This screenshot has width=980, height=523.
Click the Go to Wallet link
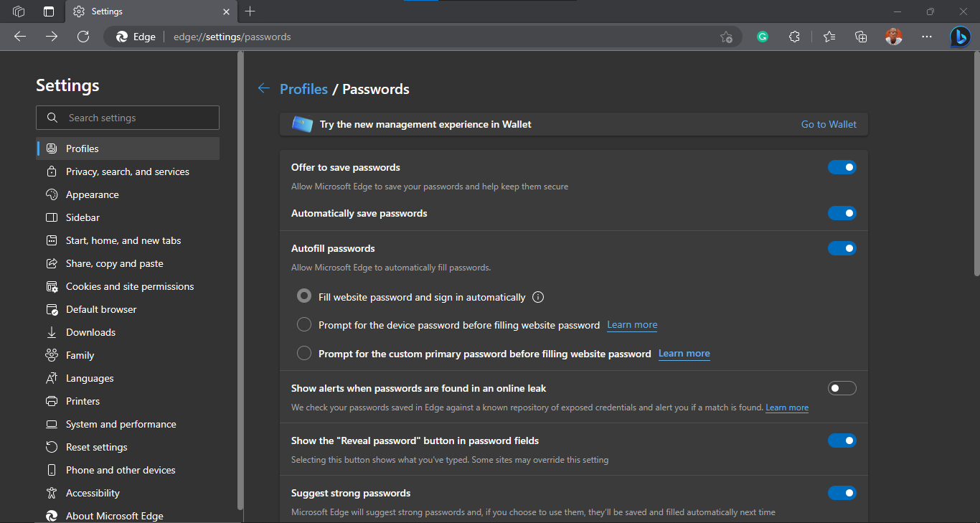point(829,124)
